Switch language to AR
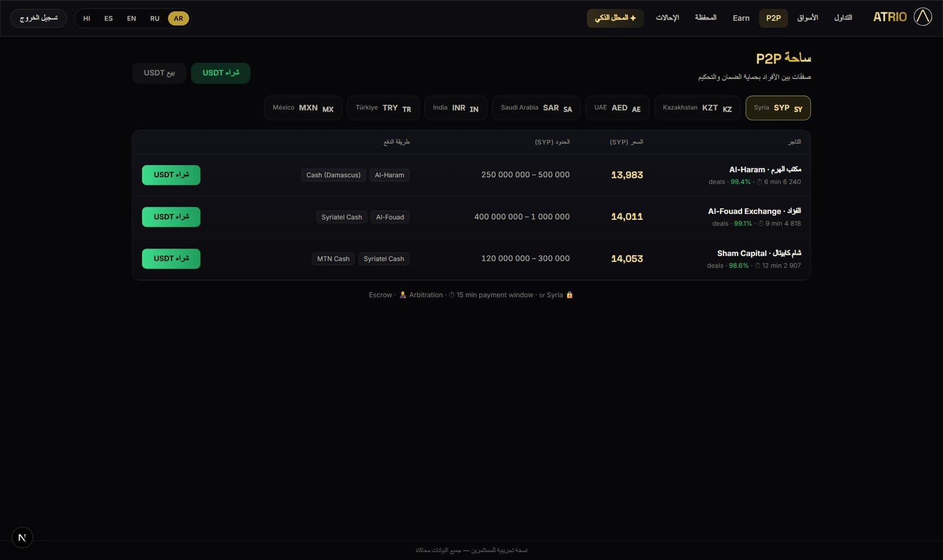This screenshot has width=943, height=560. pos(178,19)
